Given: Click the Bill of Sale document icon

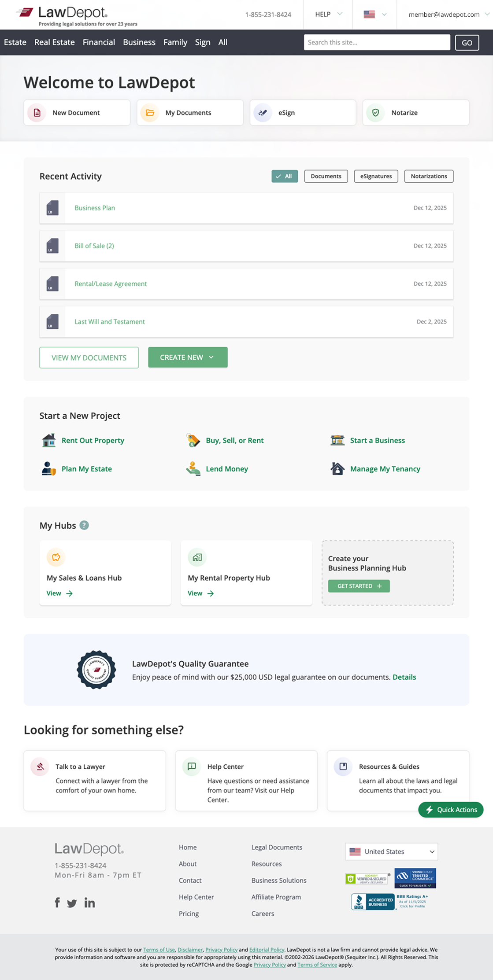Looking at the screenshot, I should tap(52, 246).
